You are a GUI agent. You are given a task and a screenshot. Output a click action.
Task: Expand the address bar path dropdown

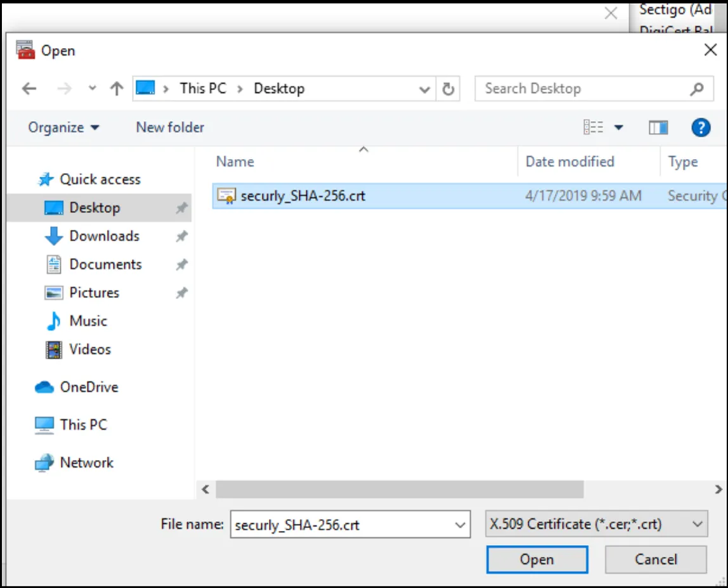coord(424,89)
